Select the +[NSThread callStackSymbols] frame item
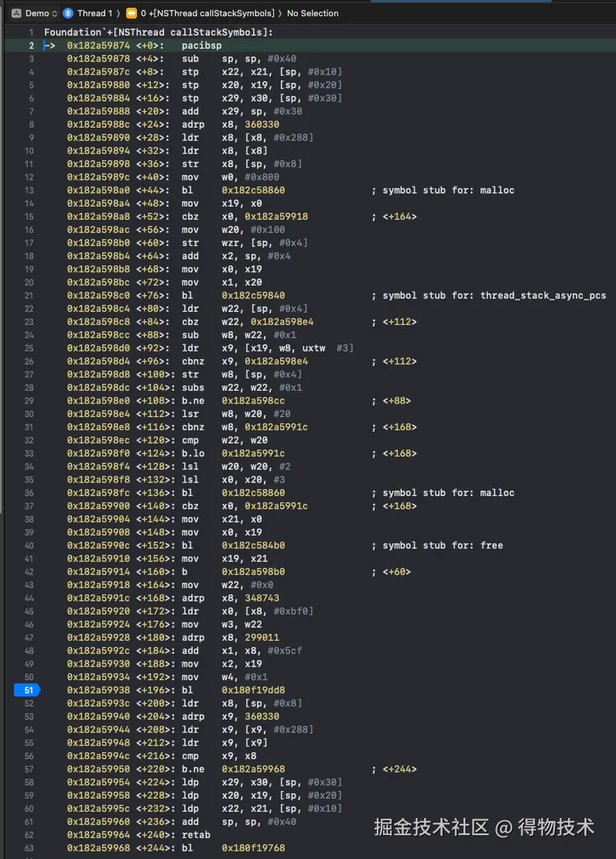The image size is (616, 859). point(207,13)
